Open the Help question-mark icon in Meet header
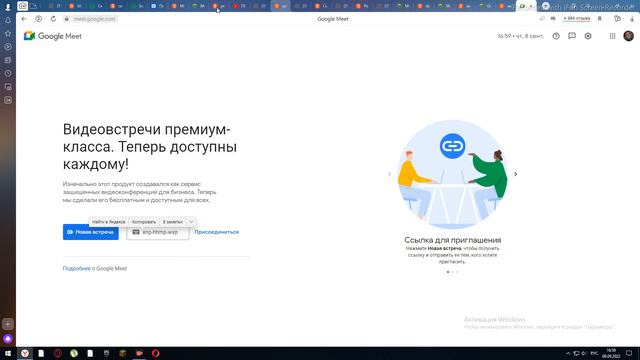Viewport: 640px width, 360px height. click(556, 36)
